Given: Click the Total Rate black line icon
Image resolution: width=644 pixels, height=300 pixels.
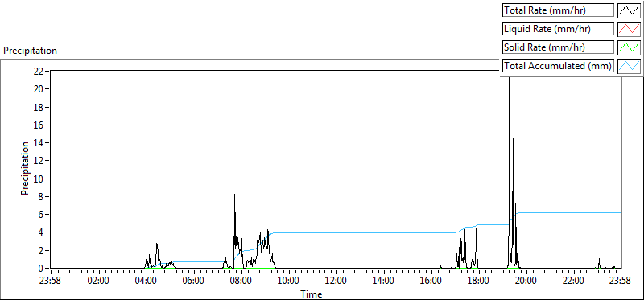Looking at the screenshot, I should (x=630, y=10).
